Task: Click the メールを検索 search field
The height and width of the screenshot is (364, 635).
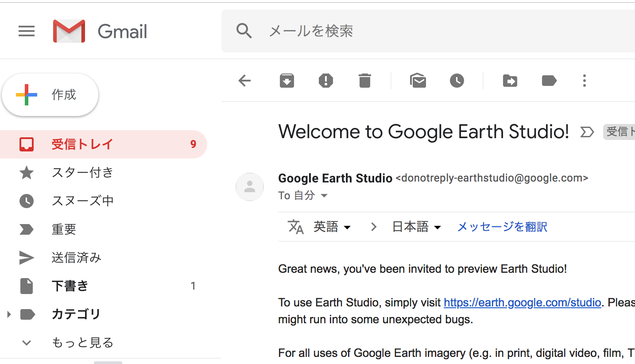Action: click(399, 31)
